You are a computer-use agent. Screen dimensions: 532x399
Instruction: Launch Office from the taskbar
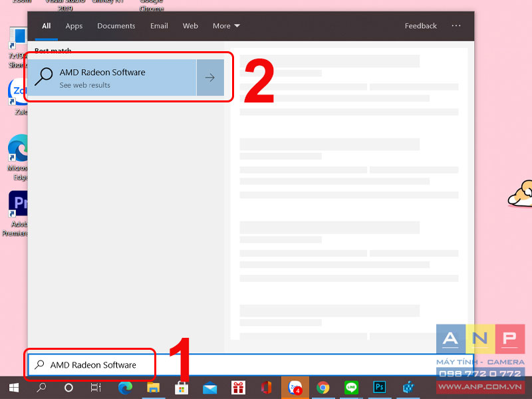click(267, 388)
